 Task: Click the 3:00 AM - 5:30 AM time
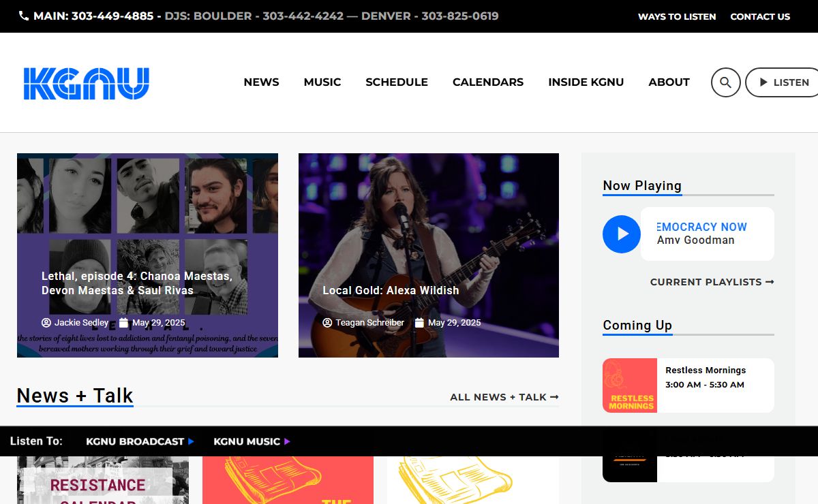click(705, 385)
